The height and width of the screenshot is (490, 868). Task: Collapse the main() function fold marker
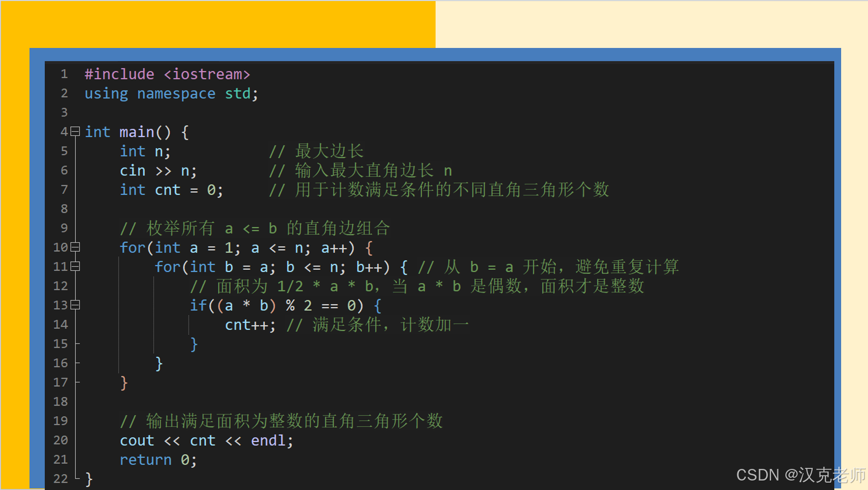(x=74, y=131)
